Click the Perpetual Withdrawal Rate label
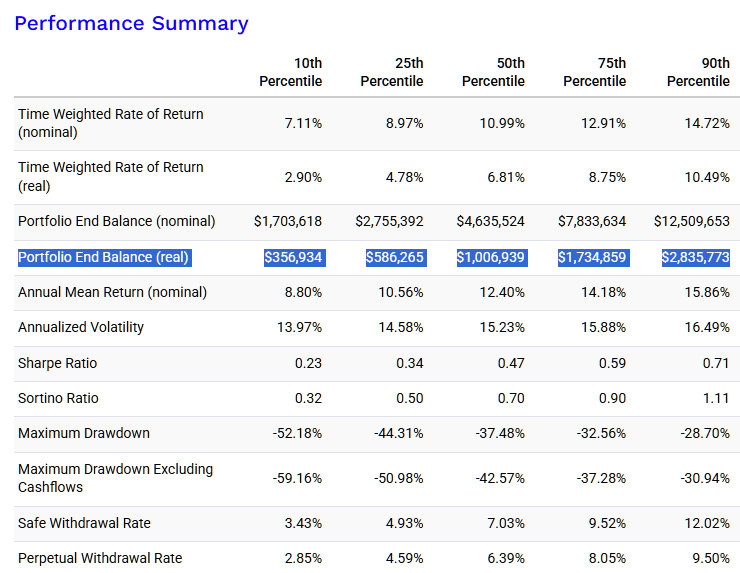 click(100, 558)
